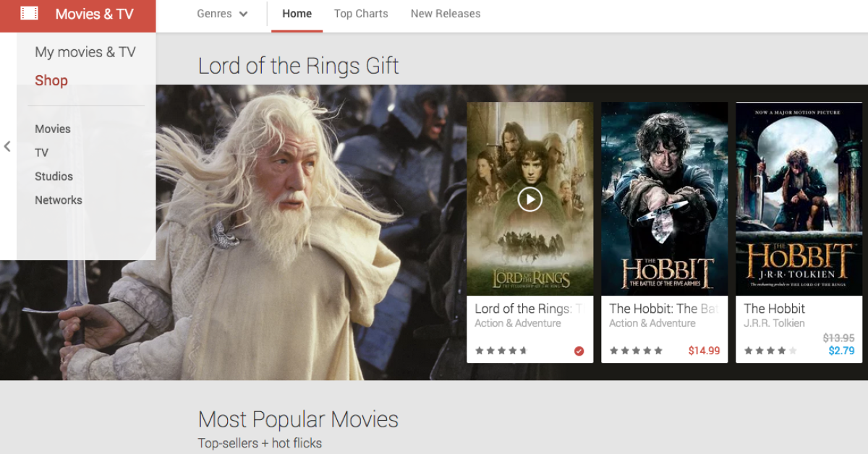Viewport: 868px width, 454px height.
Task: Buy The Hobbit book for $2.79
Action: point(841,351)
